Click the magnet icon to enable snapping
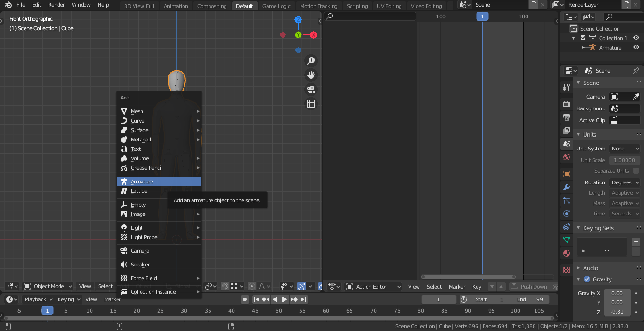The height and width of the screenshot is (331, 644). pyautogui.click(x=225, y=286)
